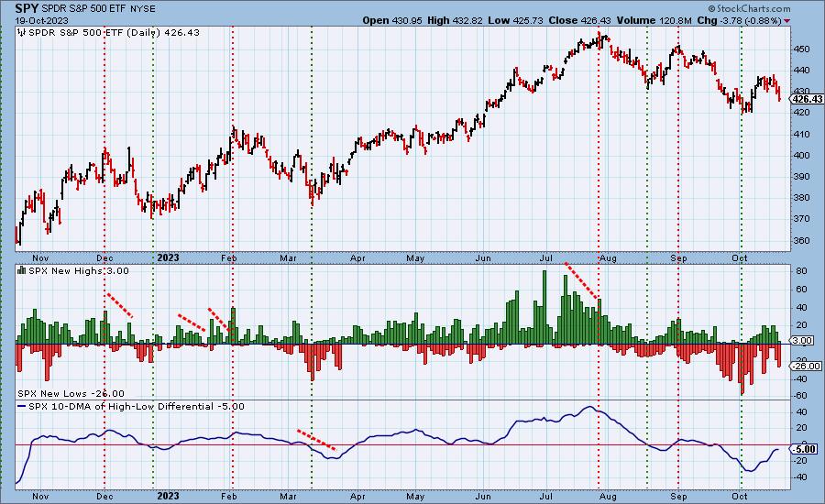Click the SPY ticker symbol in the header
Image resolution: width=825 pixels, height=504 pixels.
point(27,8)
